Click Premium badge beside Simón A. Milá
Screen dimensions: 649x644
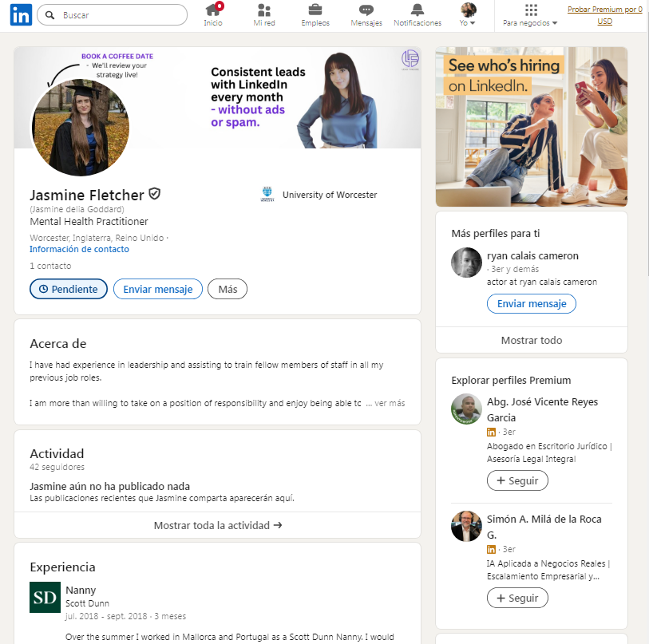point(491,549)
